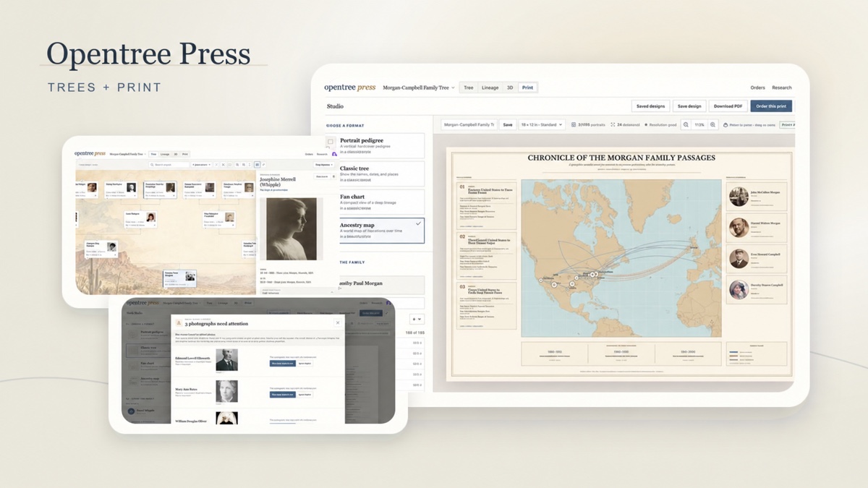Click the hand pan-mode icon in Studio toolbar
Screen dimensions: 868x488
(726, 124)
